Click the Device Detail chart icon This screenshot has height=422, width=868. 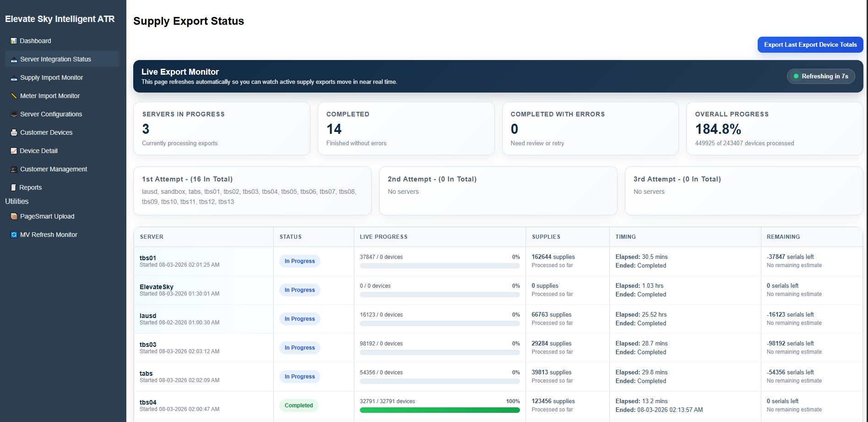click(14, 151)
